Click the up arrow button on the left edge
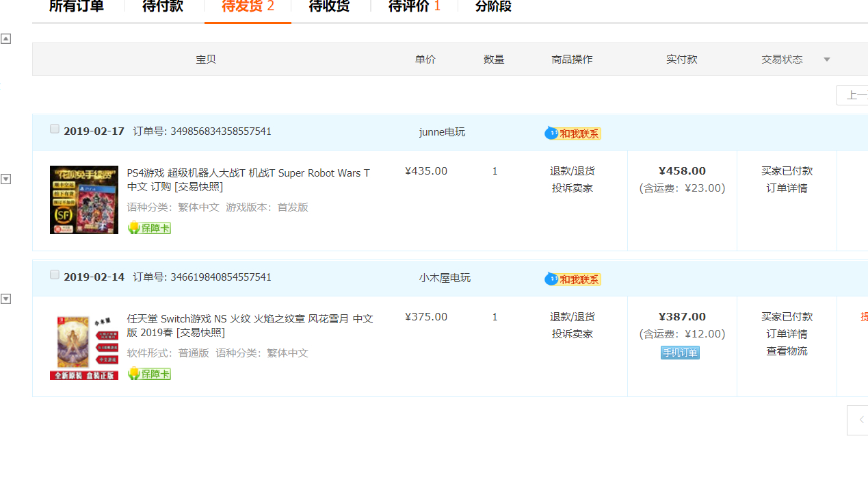The height and width of the screenshot is (495, 868). point(5,38)
